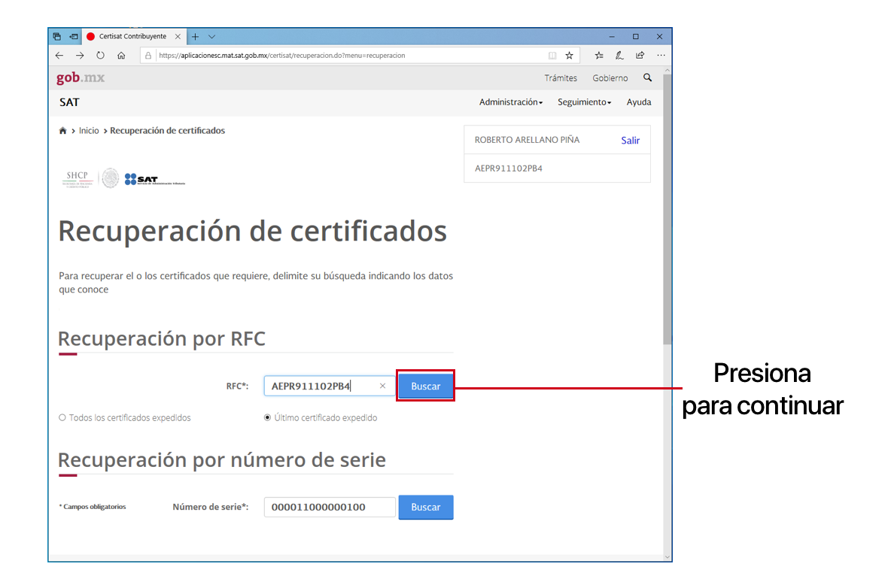Image resolution: width=891 pixels, height=588 pixels.
Task: Click into the RFC input field
Action: pos(329,386)
